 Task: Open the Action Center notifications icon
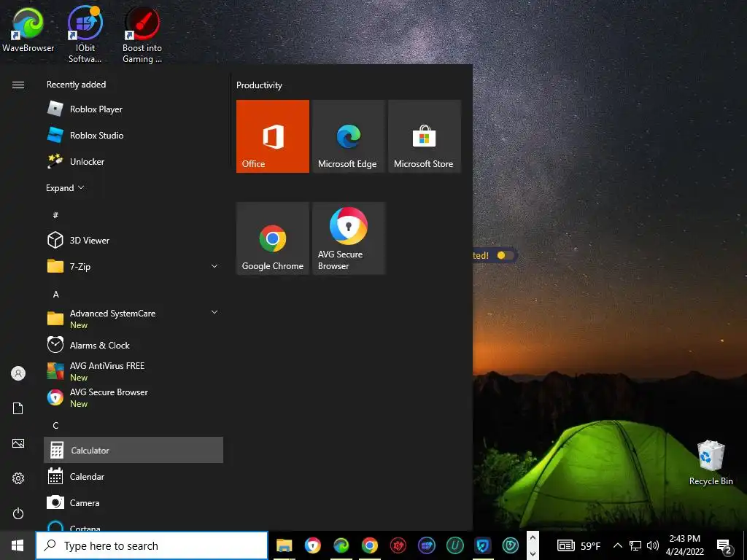pyautogui.click(x=724, y=546)
